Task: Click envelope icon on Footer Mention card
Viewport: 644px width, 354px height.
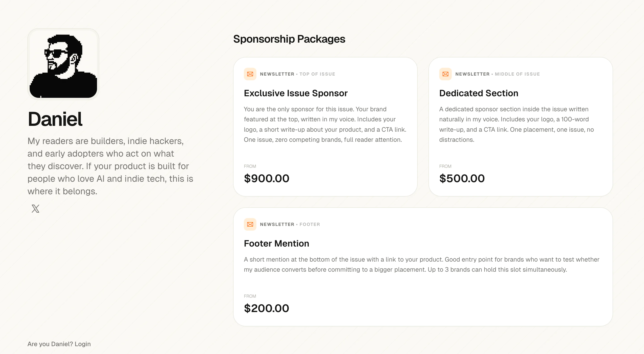Action: [x=250, y=224]
